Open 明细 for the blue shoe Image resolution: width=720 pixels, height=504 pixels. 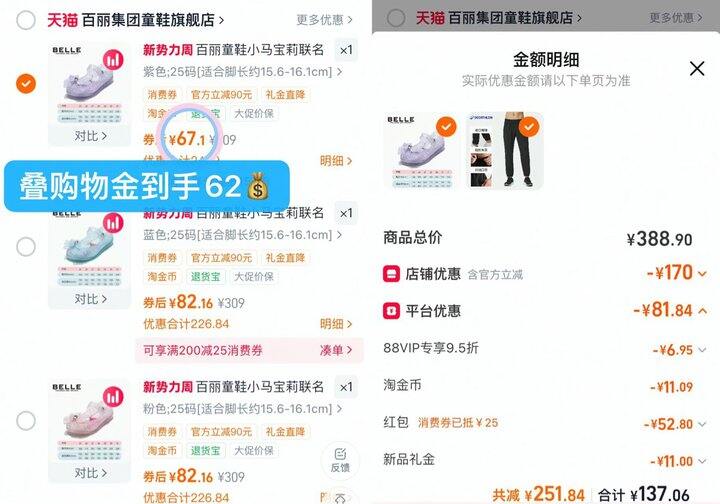point(336,324)
